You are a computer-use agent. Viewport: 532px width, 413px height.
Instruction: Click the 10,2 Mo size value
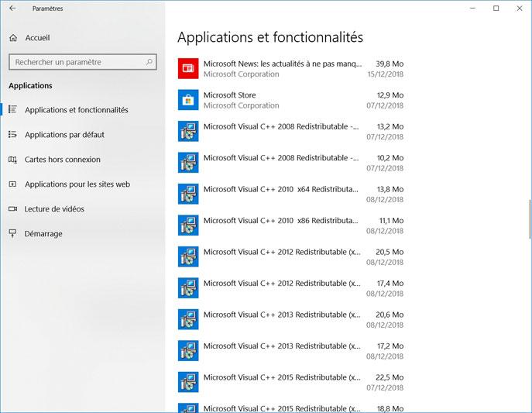pos(390,158)
